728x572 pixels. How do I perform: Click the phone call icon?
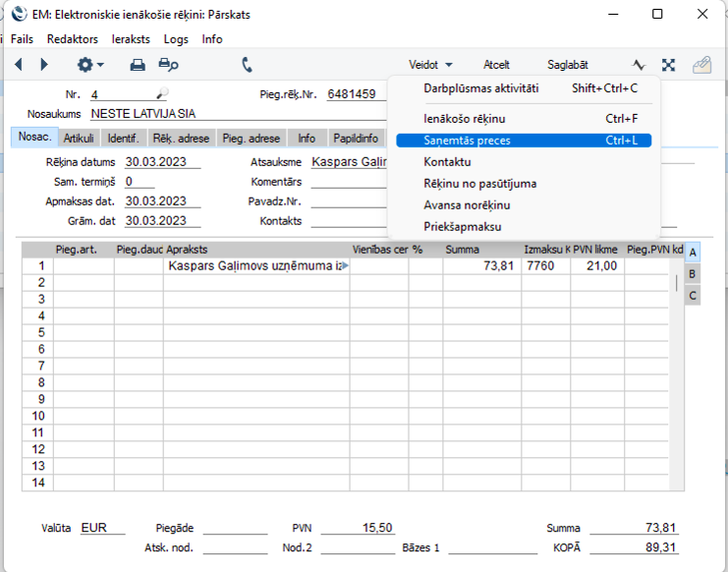coord(247,65)
